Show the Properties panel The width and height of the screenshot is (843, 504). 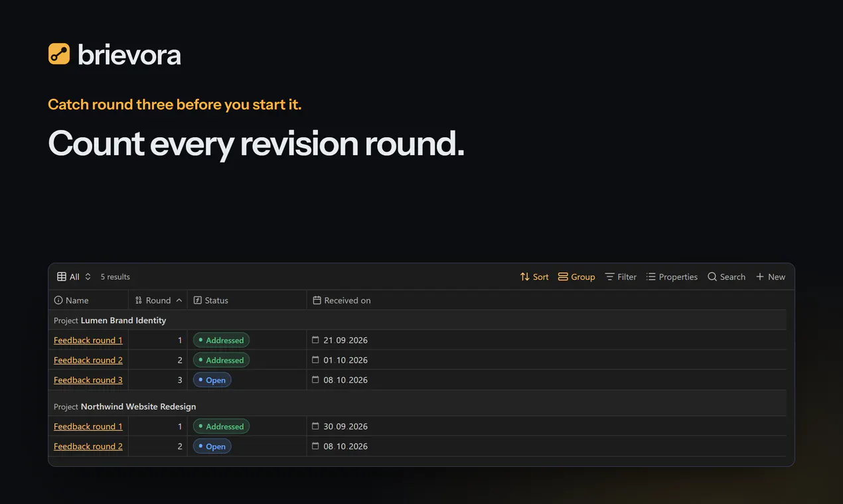coord(672,277)
